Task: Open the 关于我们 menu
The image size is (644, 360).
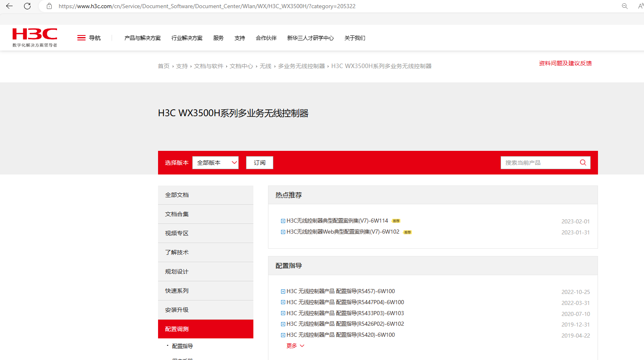Action: 355,38
